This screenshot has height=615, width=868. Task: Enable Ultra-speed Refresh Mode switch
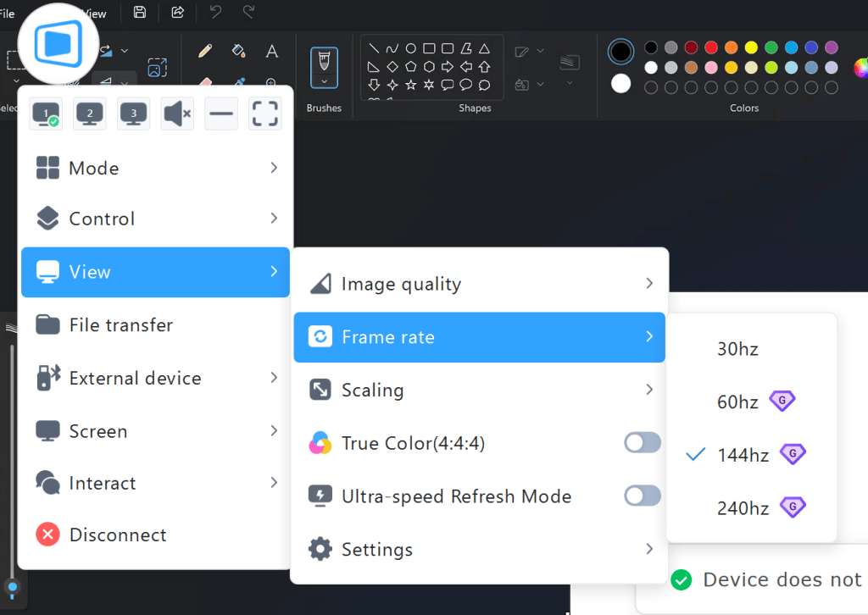click(x=643, y=496)
